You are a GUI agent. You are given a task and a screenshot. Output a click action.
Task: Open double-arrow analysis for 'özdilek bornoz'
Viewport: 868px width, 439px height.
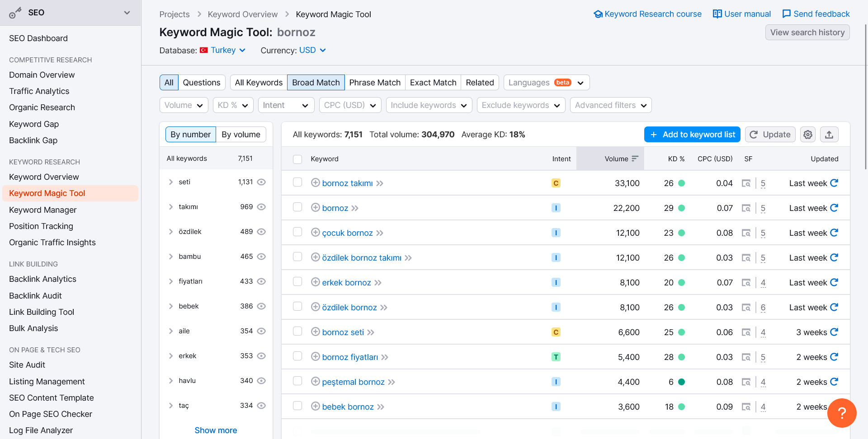click(384, 308)
